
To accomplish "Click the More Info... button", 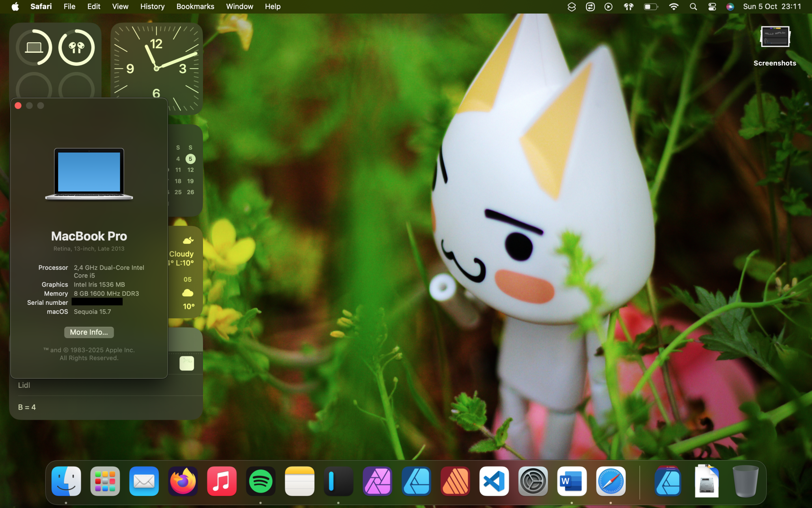I will pos(89,332).
